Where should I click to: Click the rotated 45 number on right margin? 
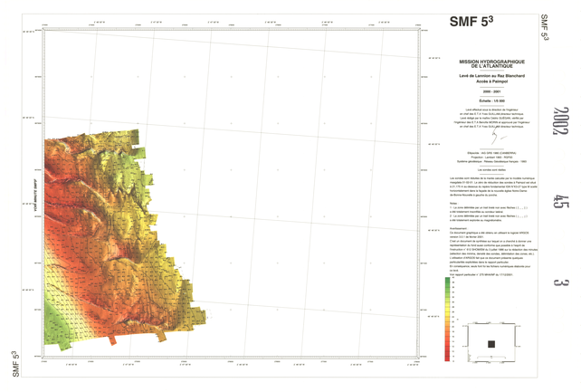560,206
